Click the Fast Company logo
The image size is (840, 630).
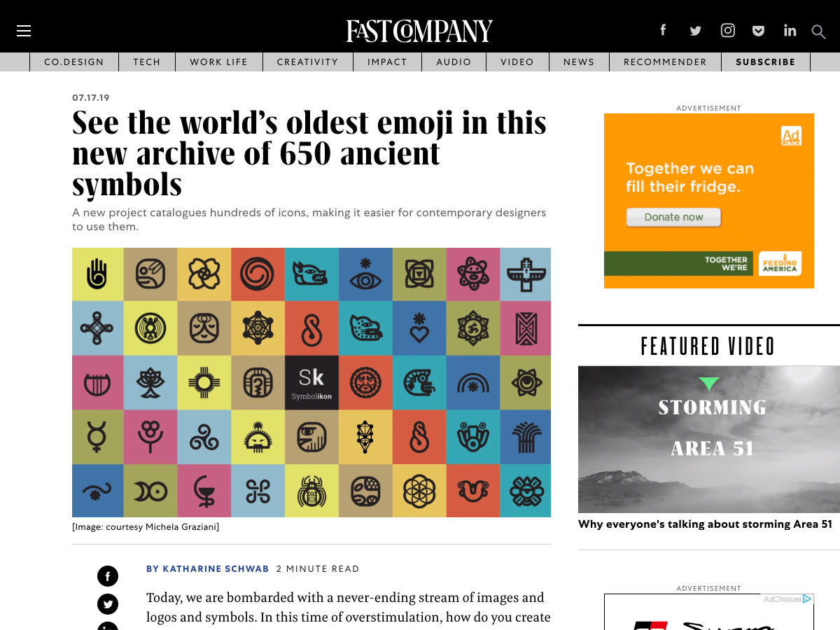tap(419, 31)
